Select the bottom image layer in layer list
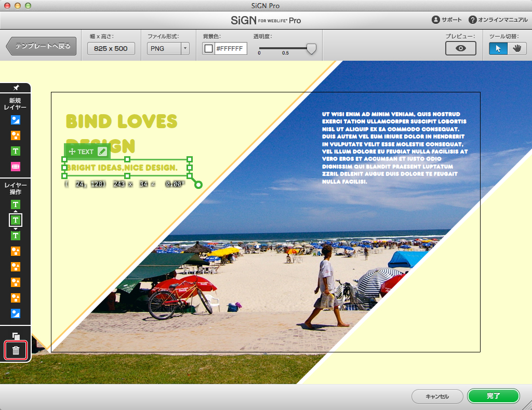Viewport: 532px width, 410px height. click(15, 313)
